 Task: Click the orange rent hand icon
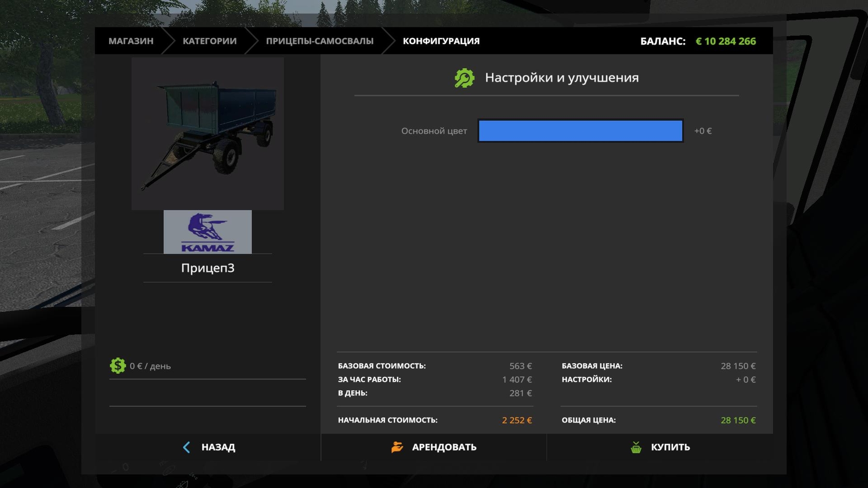pos(397,447)
